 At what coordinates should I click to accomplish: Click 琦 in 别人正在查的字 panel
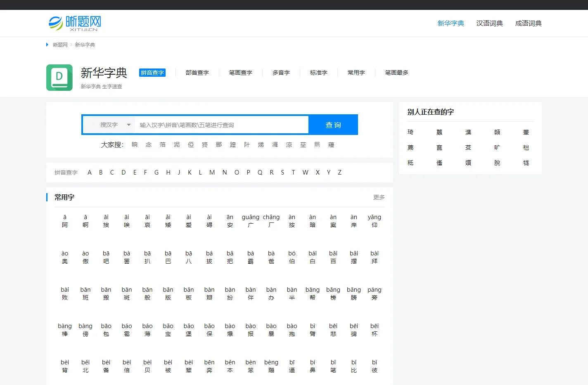(410, 132)
